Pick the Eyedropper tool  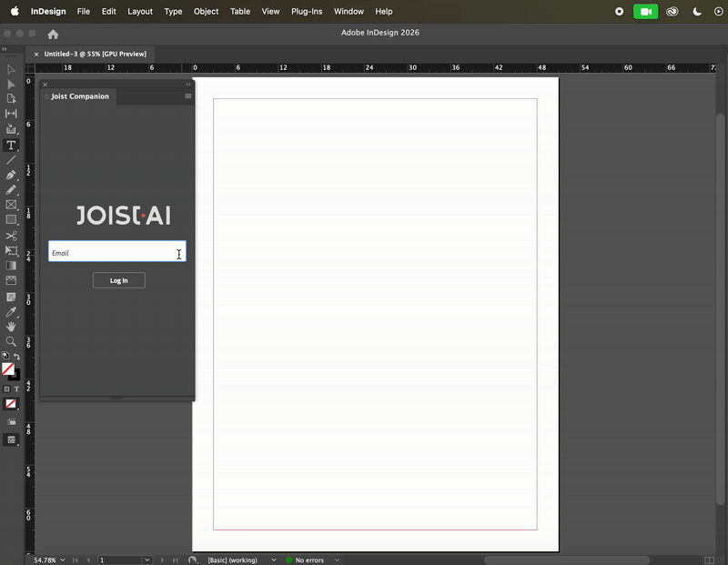click(11, 312)
